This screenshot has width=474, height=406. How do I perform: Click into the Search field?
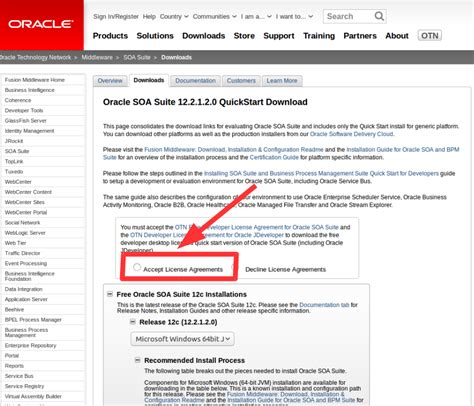tap(349, 16)
